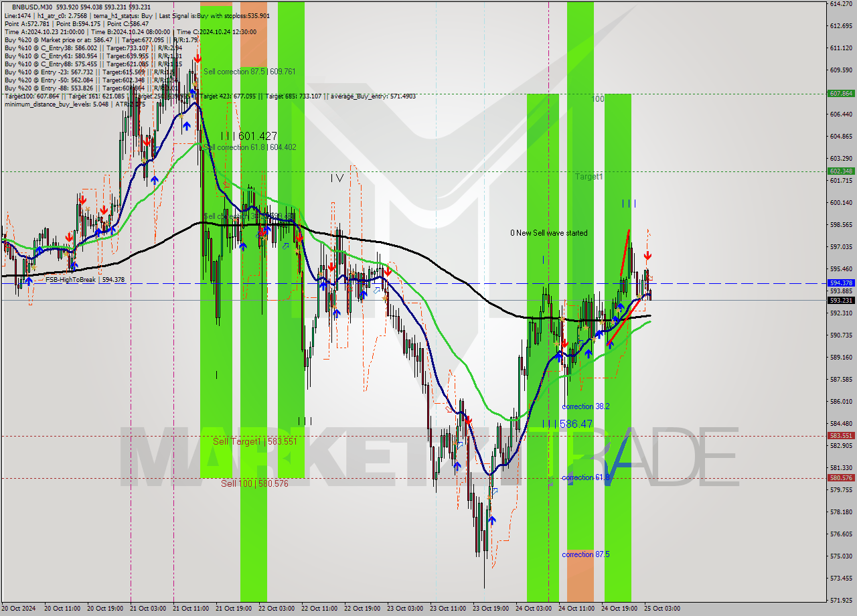Click the '0 New Sell wave started' text
The image size is (857, 616).
click(549, 233)
